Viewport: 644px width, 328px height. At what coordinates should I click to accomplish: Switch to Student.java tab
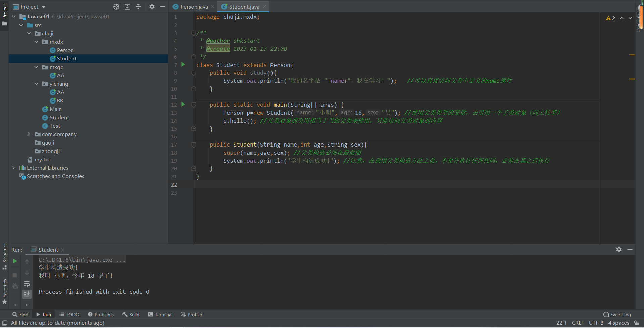point(244,7)
